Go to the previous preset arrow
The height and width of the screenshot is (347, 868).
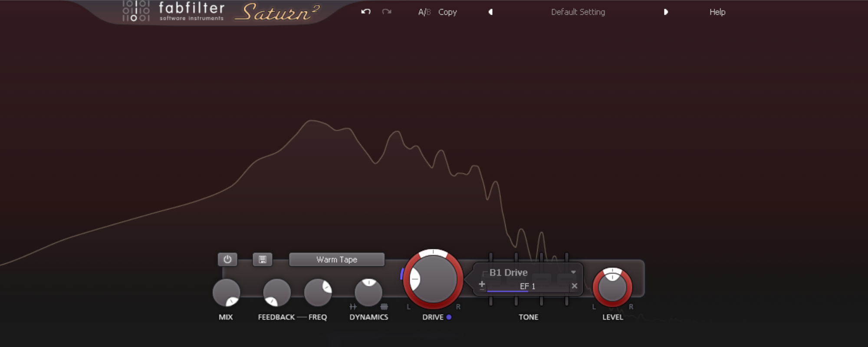[x=490, y=12]
